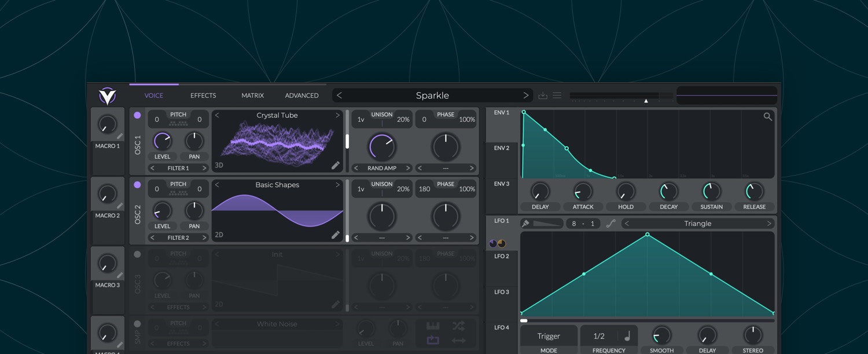This screenshot has height=354, width=868.
Task: Open the Crystal Tube wavetable editor pencil
Action: coord(336,165)
